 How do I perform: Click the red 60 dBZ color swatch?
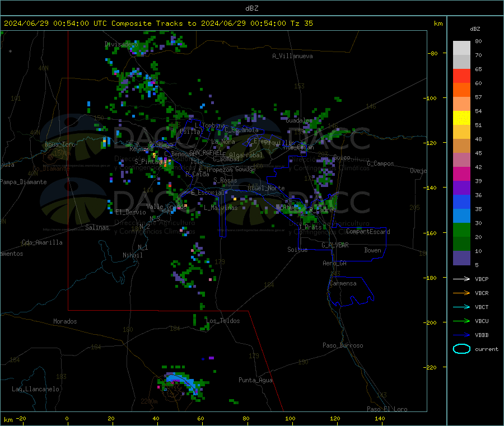point(461,76)
